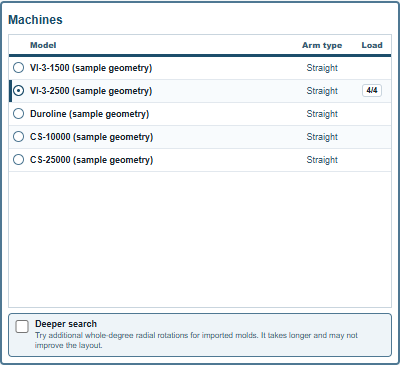This screenshot has height=365, width=400.
Task: Click the 4/4 load badge
Action: click(x=372, y=90)
